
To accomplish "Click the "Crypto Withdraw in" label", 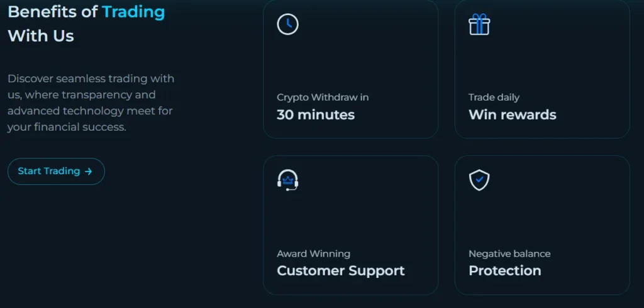I will [323, 97].
